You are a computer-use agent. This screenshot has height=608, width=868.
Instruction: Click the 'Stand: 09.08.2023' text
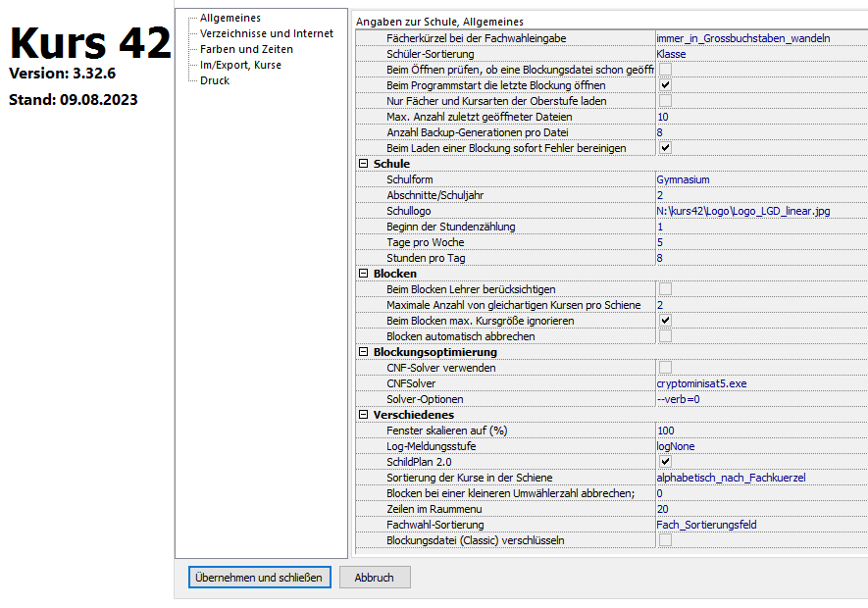point(74,100)
